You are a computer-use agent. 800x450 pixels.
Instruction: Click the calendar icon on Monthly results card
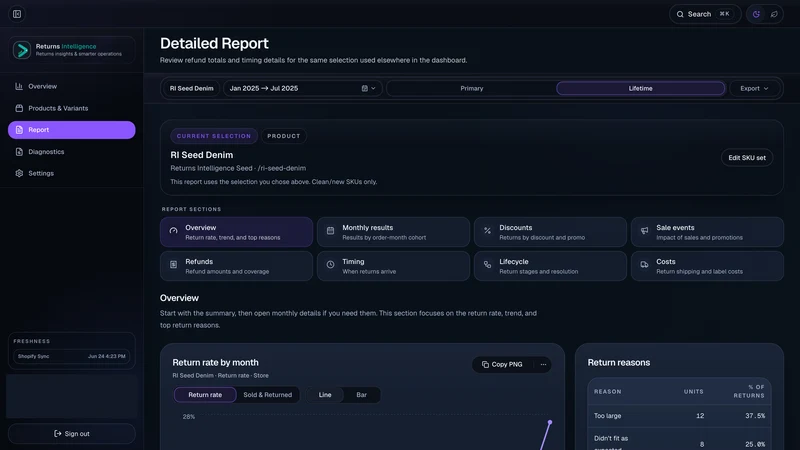pyautogui.click(x=331, y=231)
